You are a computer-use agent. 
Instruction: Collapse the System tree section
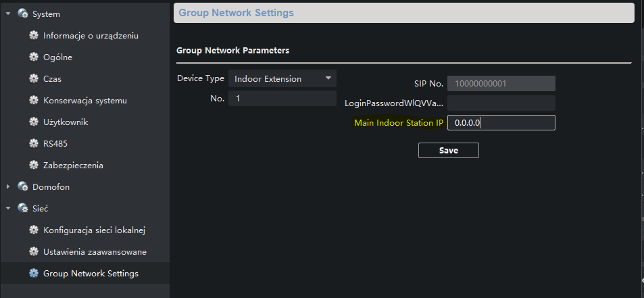click(8, 14)
